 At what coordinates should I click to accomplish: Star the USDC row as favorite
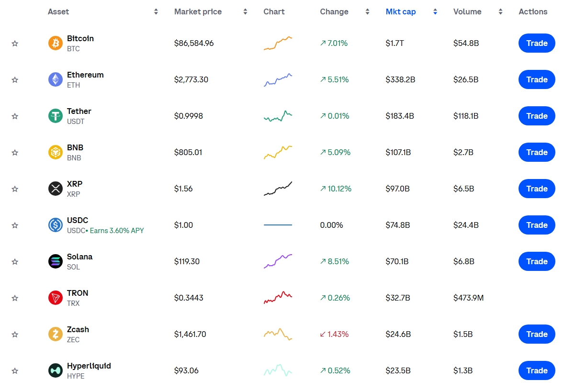(15, 225)
